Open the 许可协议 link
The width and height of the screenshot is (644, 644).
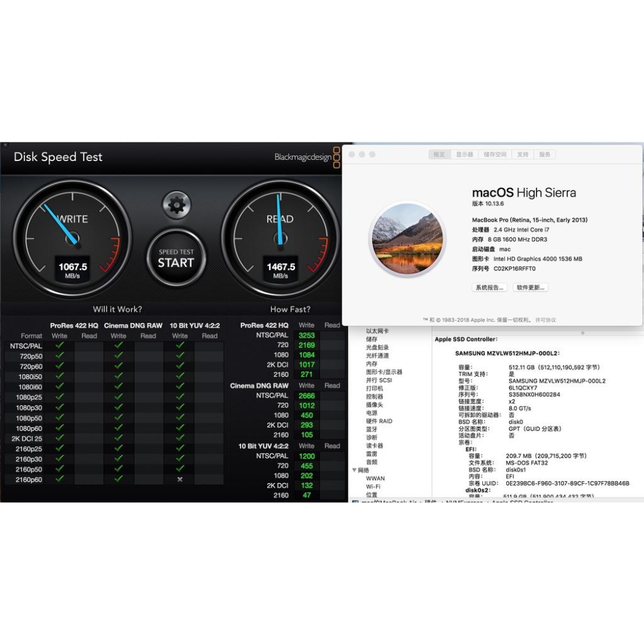(x=545, y=320)
